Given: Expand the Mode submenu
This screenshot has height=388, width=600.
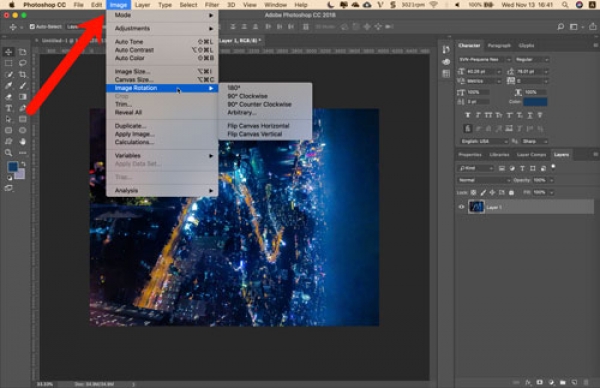Looking at the screenshot, I should pyautogui.click(x=163, y=15).
